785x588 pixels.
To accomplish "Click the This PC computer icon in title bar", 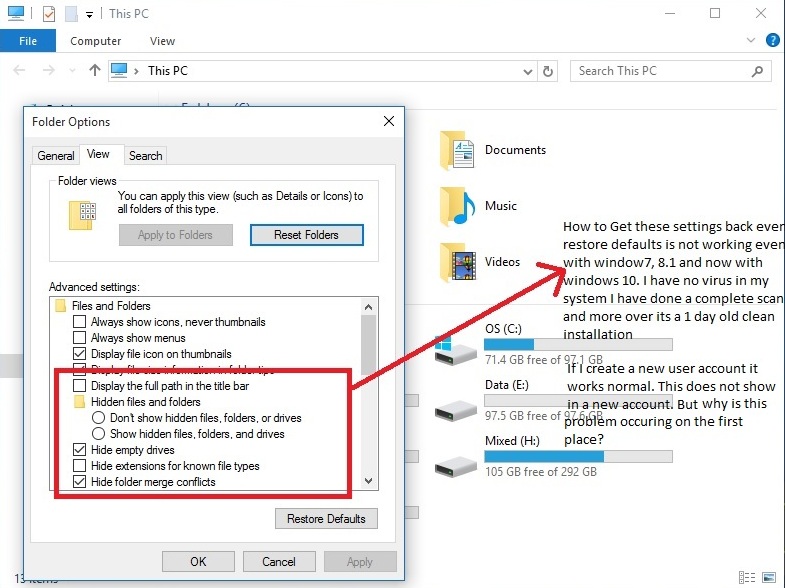I will click(16, 13).
